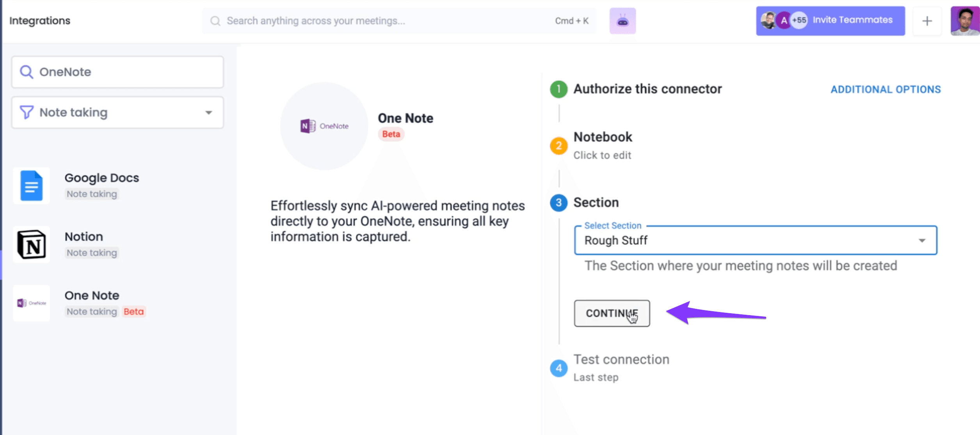This screenshot has height=435, width=980.
Task: Select the Google Docs icon
Action: (32, 185)
